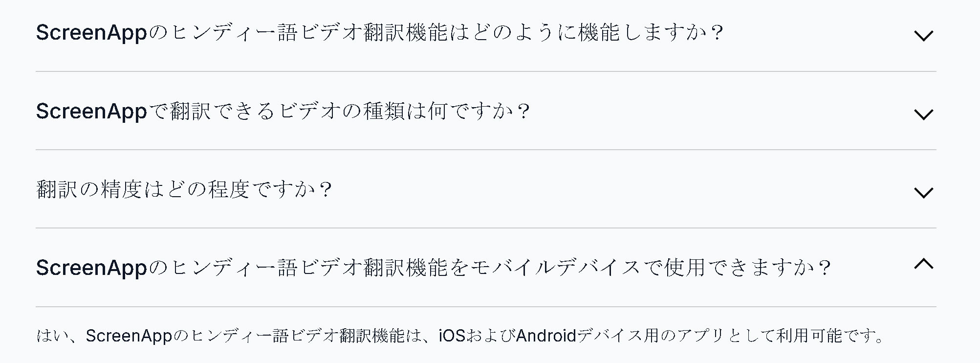This screenshot has width=980, height=363.
Task: Click the answer text starting with はい、ScreenApp
Action: point(459,336)
